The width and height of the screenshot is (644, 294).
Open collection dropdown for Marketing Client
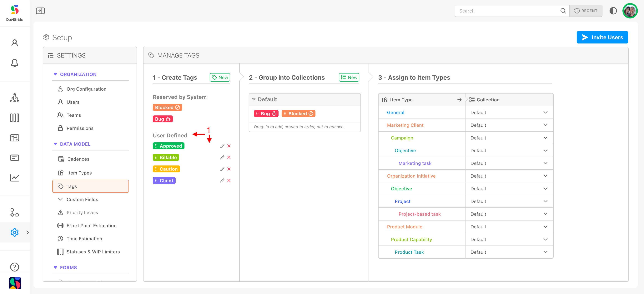point(545,125)
